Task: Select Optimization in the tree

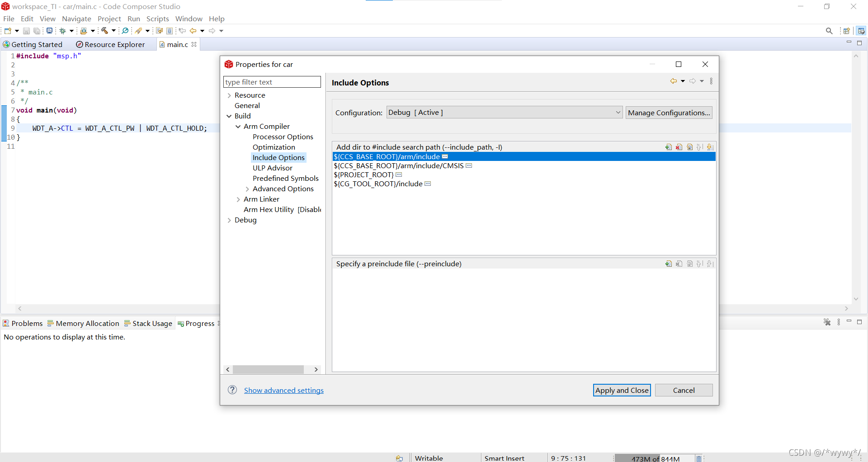Action: (274, 147)
